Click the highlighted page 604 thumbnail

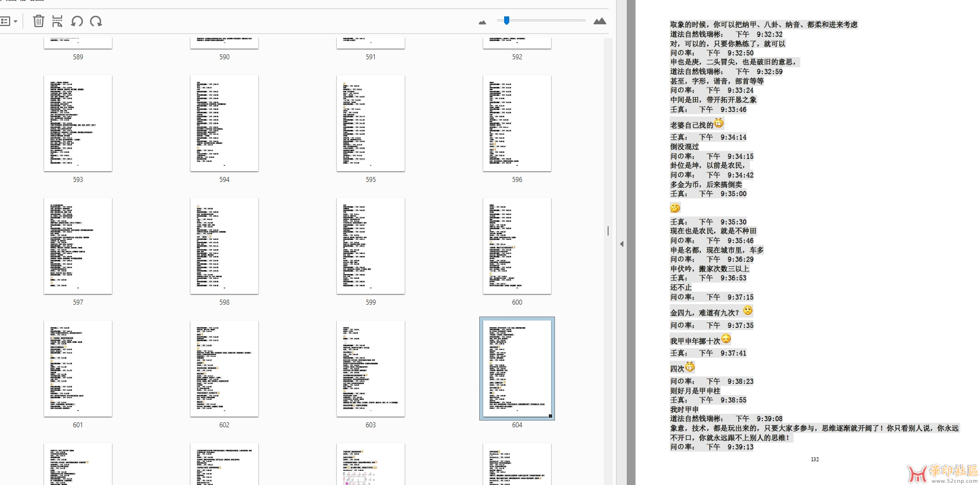[x=517, y=369]
